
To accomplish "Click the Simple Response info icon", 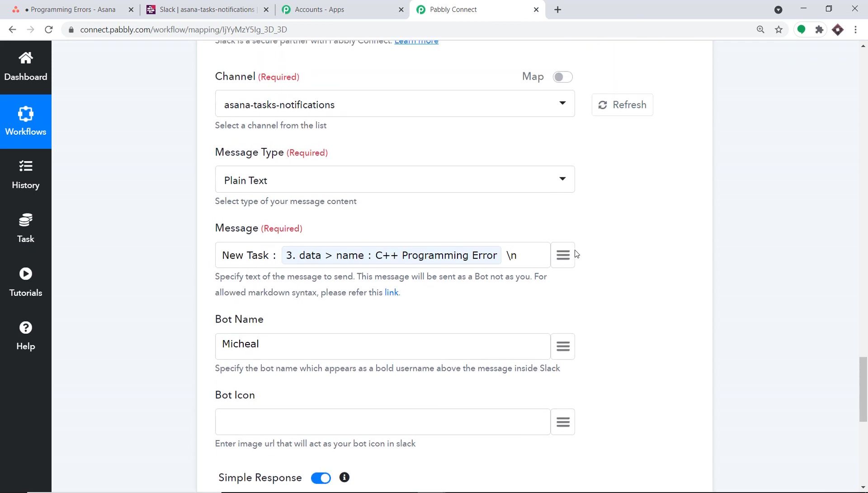I will 344,478.
